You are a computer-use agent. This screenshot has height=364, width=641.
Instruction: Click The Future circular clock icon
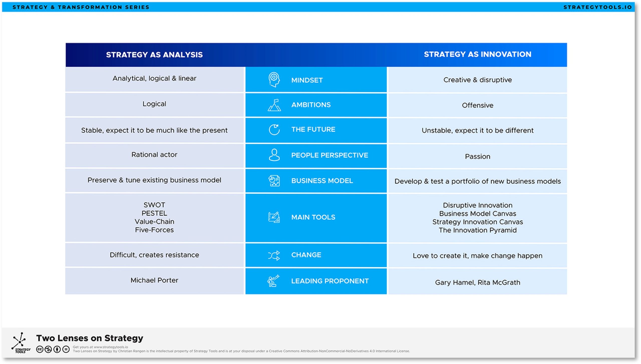pos(274,130)
